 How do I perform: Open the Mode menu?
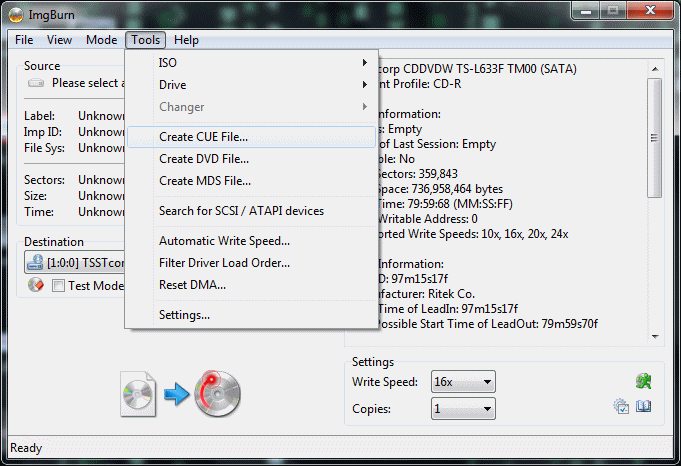click(102, 40)
